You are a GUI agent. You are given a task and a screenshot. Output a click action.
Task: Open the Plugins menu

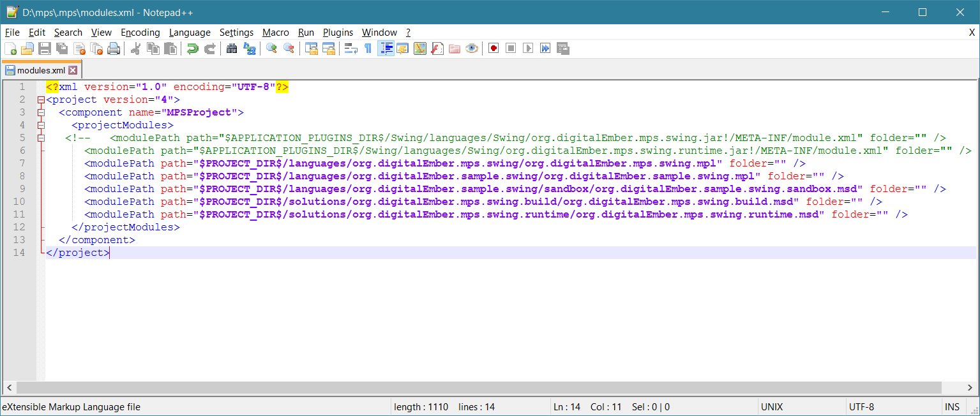tap(338, 33)
